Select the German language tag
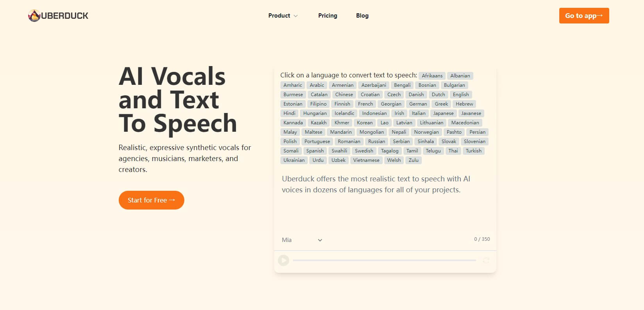 [x=418, y=104]
